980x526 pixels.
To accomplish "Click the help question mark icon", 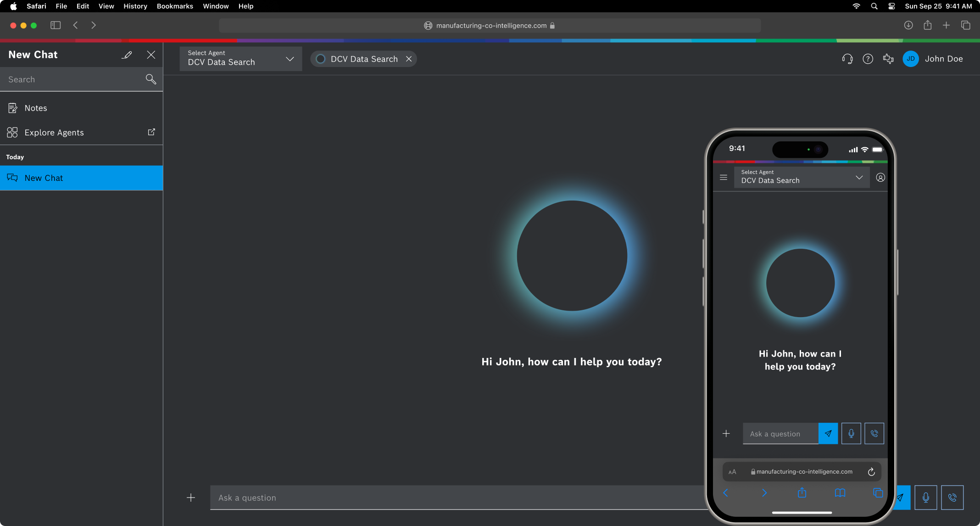I will tap(868, 59).
